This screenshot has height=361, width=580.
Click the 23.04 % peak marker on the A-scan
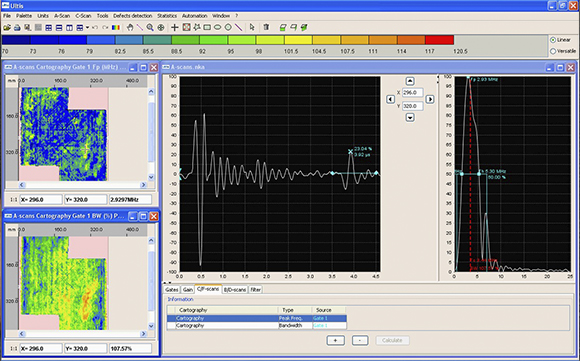350,151
